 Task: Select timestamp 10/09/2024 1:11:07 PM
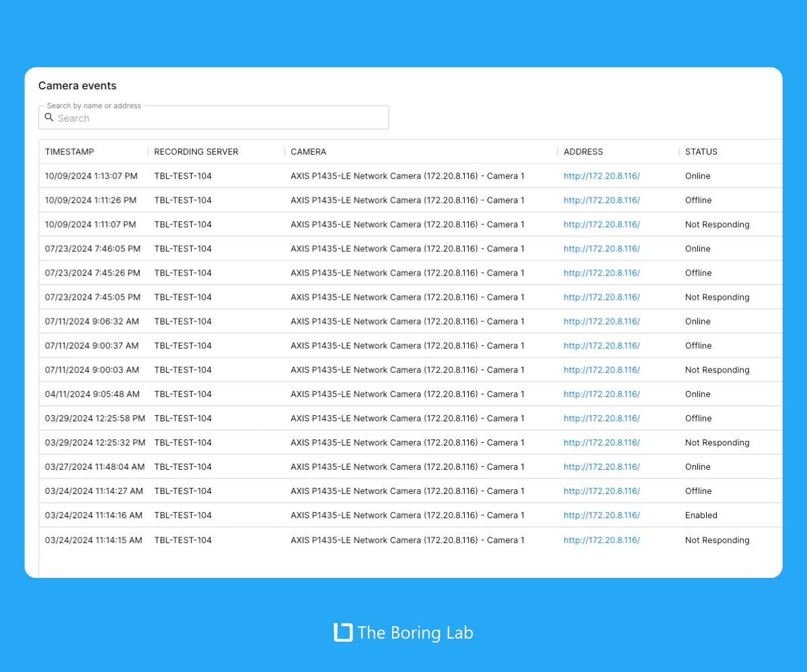[x=91, y=224]
